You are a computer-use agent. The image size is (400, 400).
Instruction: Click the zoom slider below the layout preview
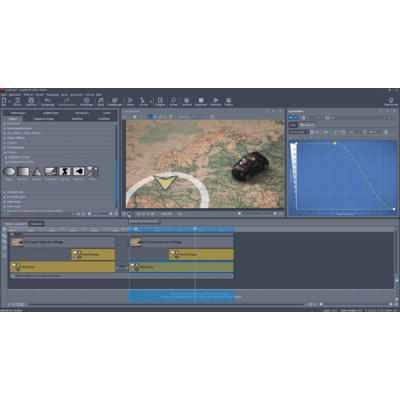coord(257,213)
